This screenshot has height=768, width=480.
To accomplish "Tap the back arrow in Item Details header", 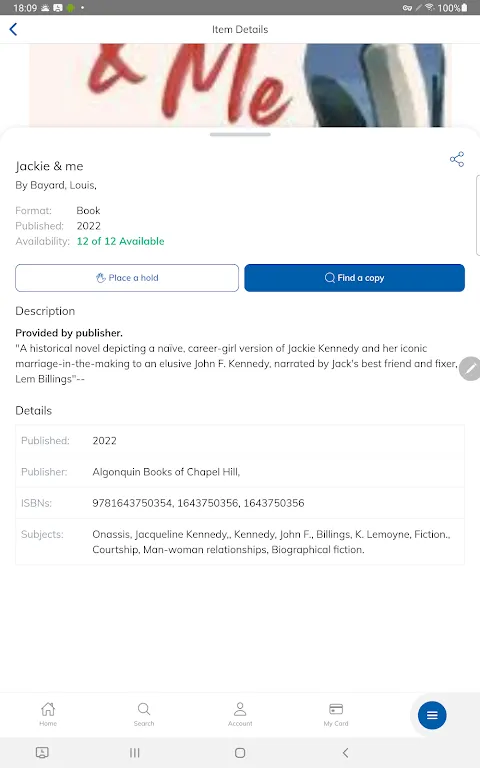I will 13,29.
